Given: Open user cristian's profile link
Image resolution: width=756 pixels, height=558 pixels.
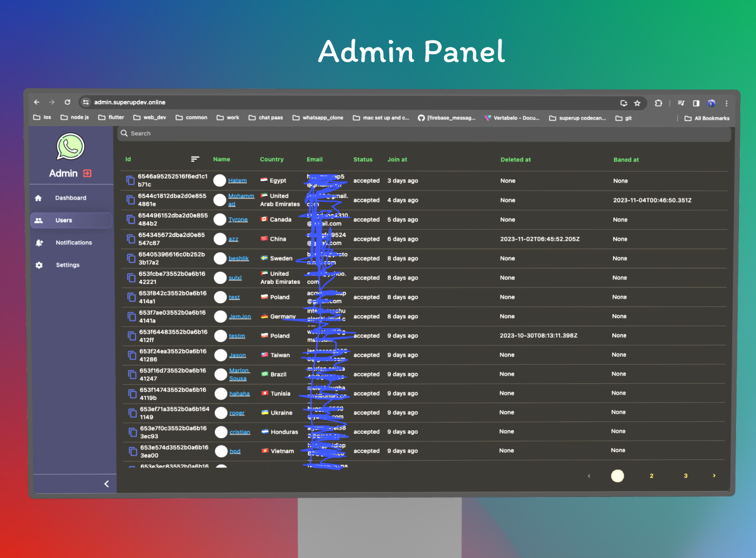Looking at the screenshot, I should click(240, 432).
